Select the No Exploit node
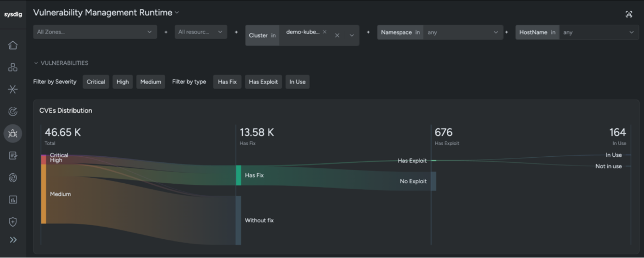This screenshot has height=258, width=644. 433,182
